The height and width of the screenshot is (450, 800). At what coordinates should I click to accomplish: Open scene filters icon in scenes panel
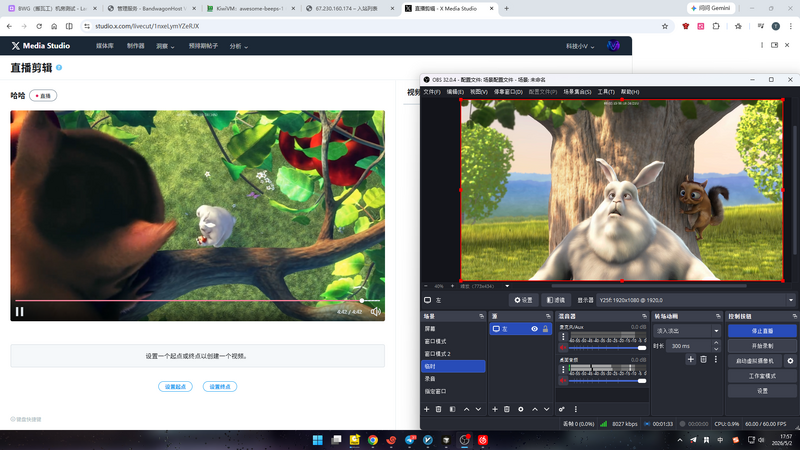click(453, 409)
